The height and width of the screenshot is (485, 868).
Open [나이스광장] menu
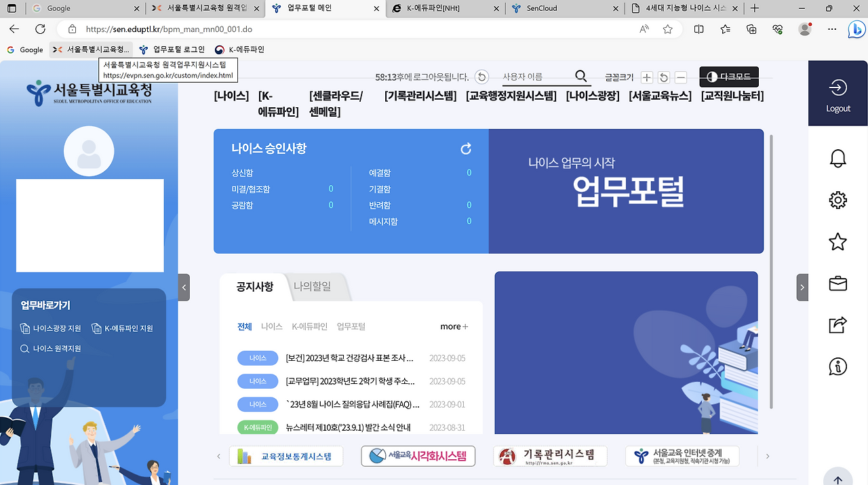[x=593, y=96]
